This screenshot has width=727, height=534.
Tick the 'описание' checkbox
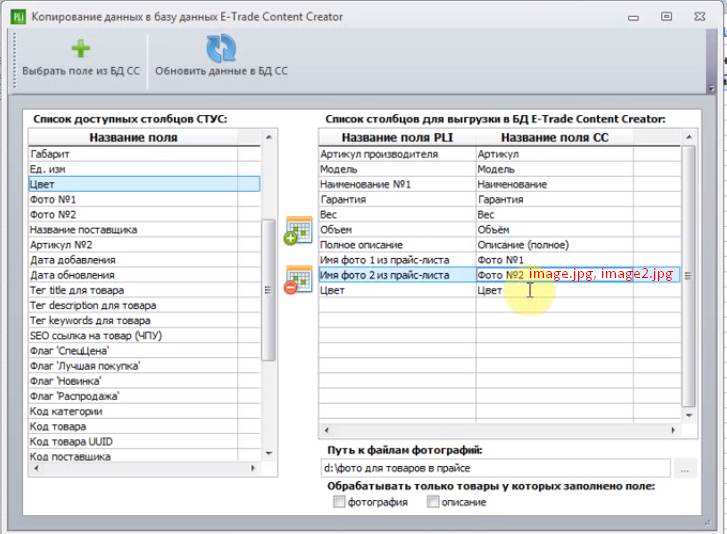click(x=433, y=502)
